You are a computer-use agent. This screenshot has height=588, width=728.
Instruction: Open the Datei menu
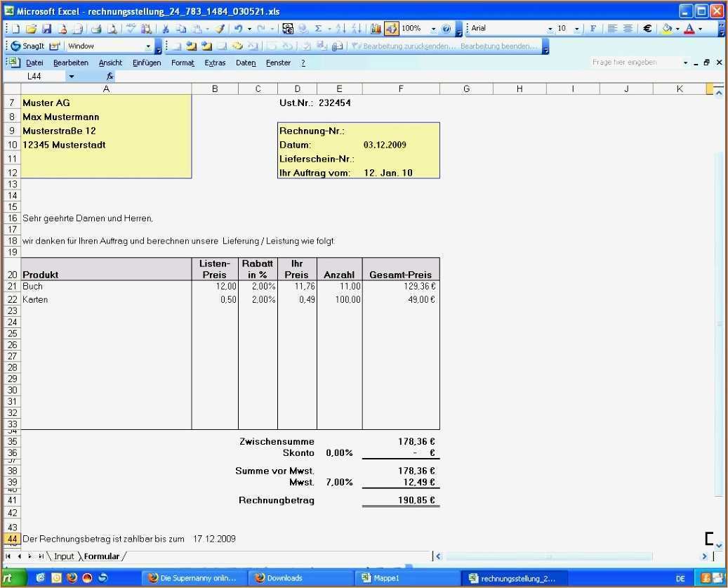pos(34,63)
